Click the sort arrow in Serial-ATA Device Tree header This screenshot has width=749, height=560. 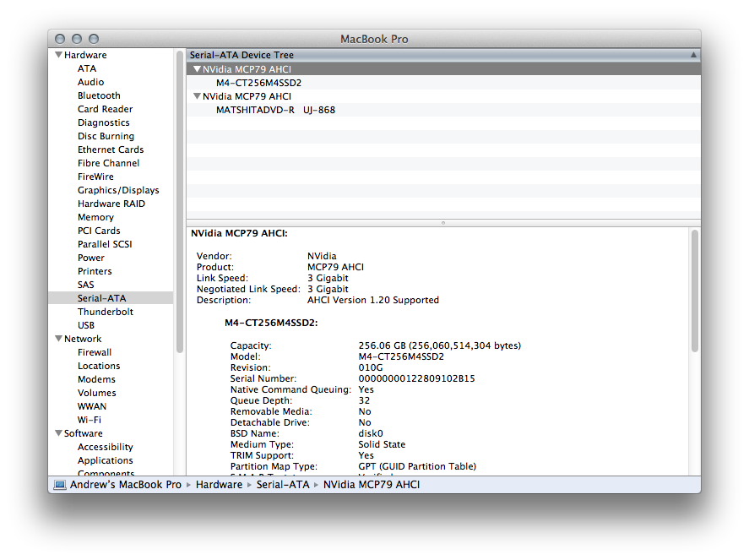(x=693, y=55)
